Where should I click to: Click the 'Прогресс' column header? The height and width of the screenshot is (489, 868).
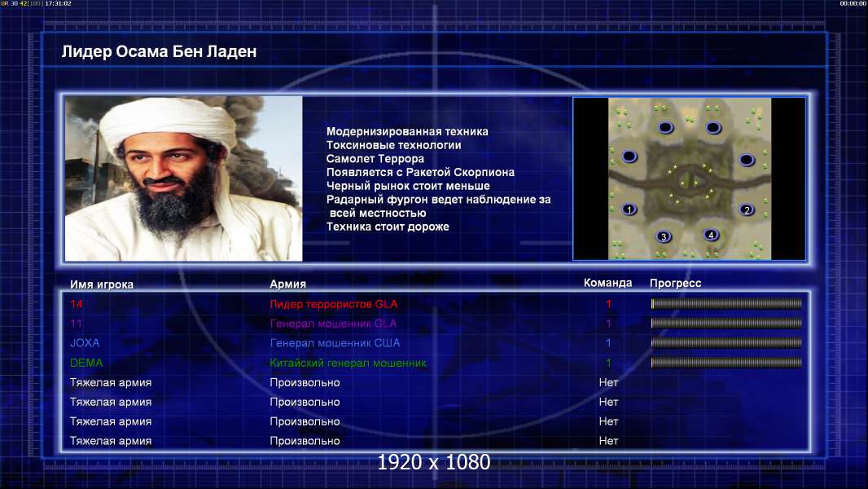(x=675, y=284)
